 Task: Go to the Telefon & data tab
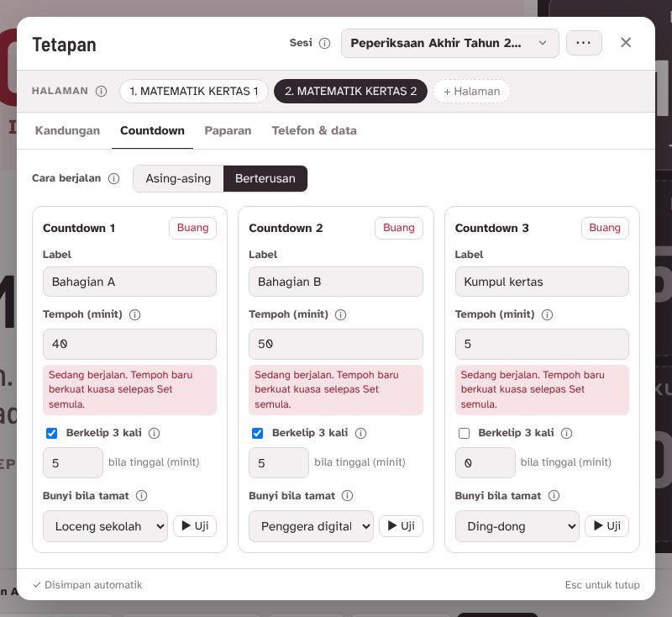point(314,131)
